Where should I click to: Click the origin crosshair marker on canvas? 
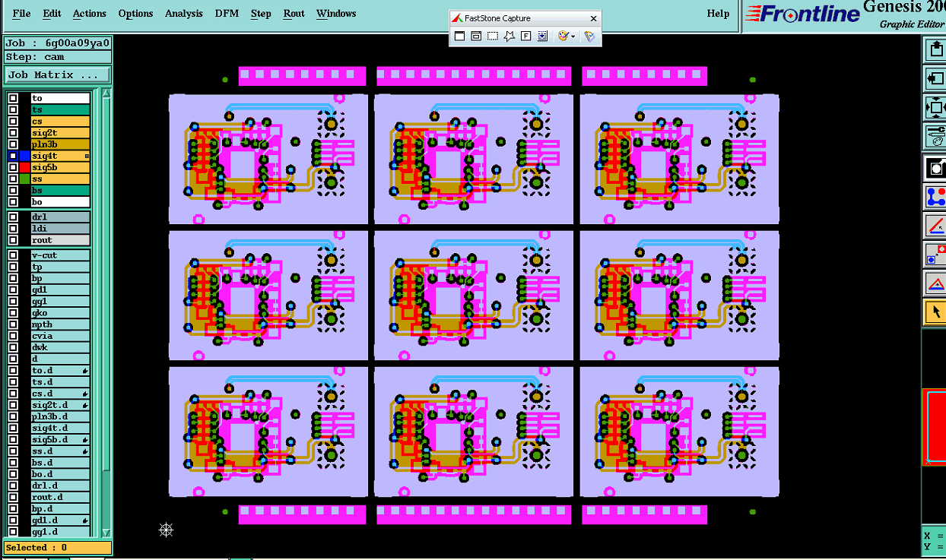[x=167, y=530]
